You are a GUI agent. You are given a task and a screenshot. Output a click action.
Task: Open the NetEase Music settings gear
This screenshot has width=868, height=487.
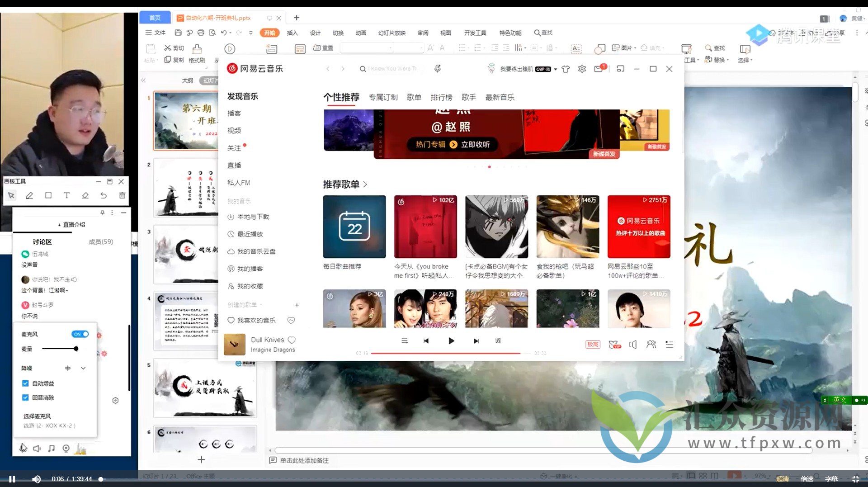[x=582, y=69]
